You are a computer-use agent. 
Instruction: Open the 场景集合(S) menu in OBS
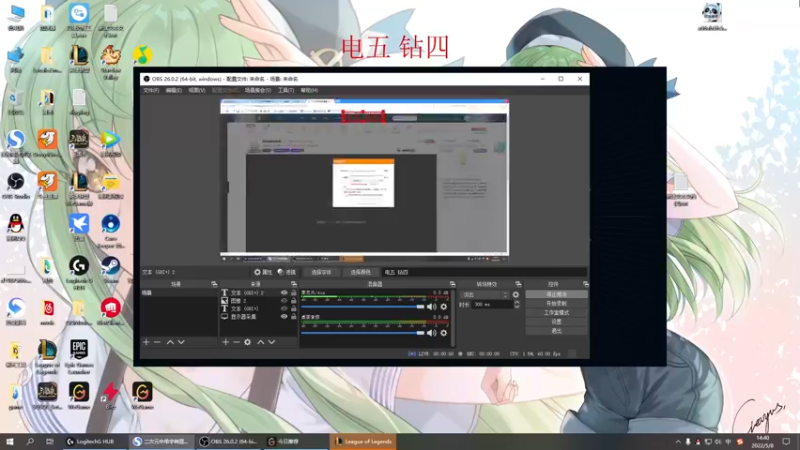[x=258, y=90]
